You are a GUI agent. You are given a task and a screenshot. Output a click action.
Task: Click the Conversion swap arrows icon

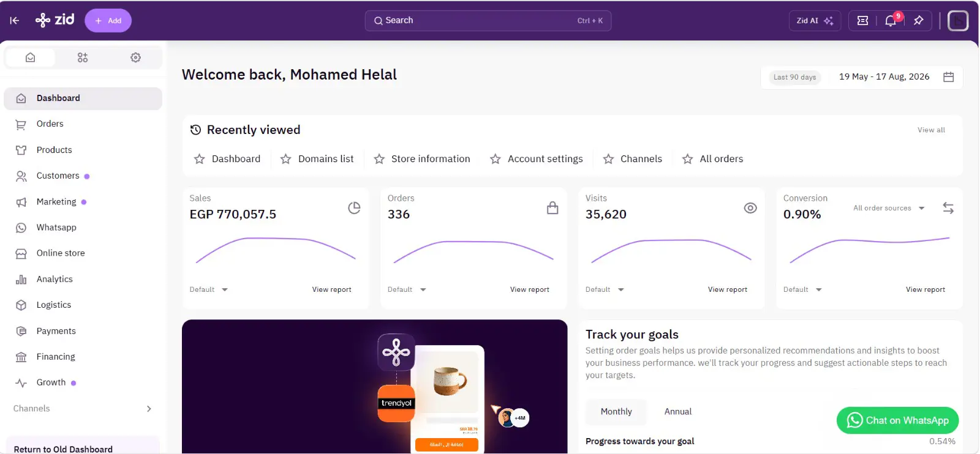tap(948, 208)
